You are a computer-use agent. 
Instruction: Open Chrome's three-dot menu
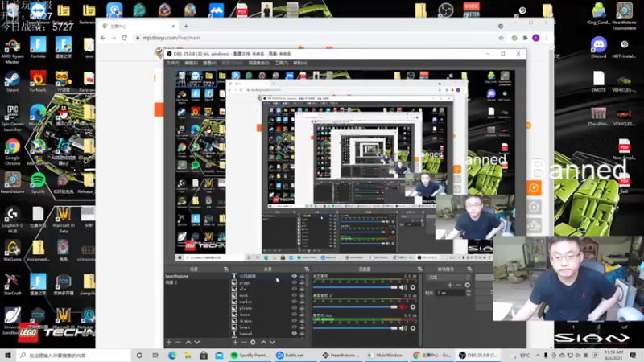point(547,38)
